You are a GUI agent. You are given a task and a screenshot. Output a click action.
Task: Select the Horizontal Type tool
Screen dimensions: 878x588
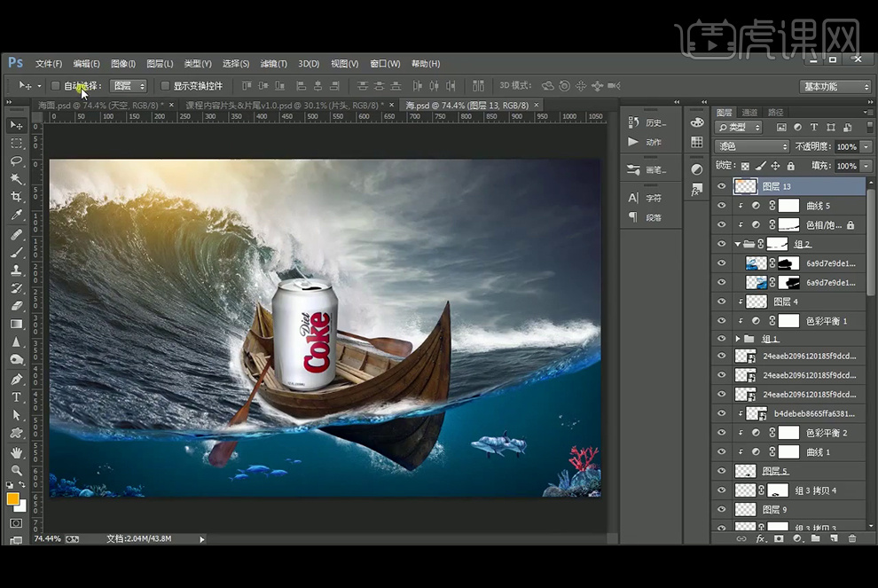click(x=16, y=396)
